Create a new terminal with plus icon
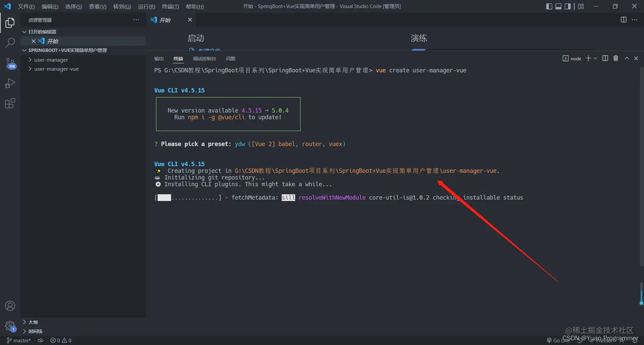 (588, 58)
